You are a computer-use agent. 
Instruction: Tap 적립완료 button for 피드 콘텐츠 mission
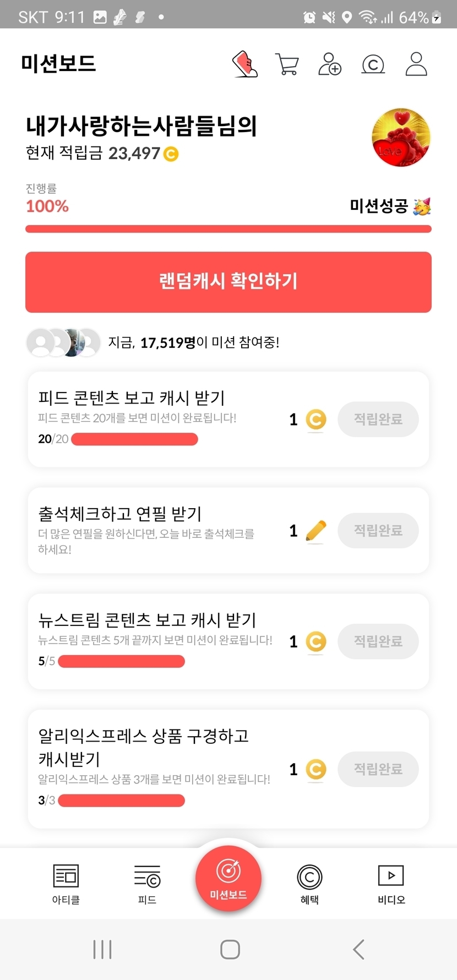tap(378, 420)
